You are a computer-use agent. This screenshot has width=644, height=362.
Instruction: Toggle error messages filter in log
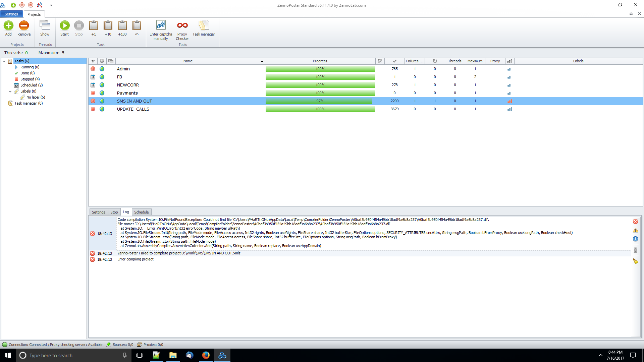point(635,222)
